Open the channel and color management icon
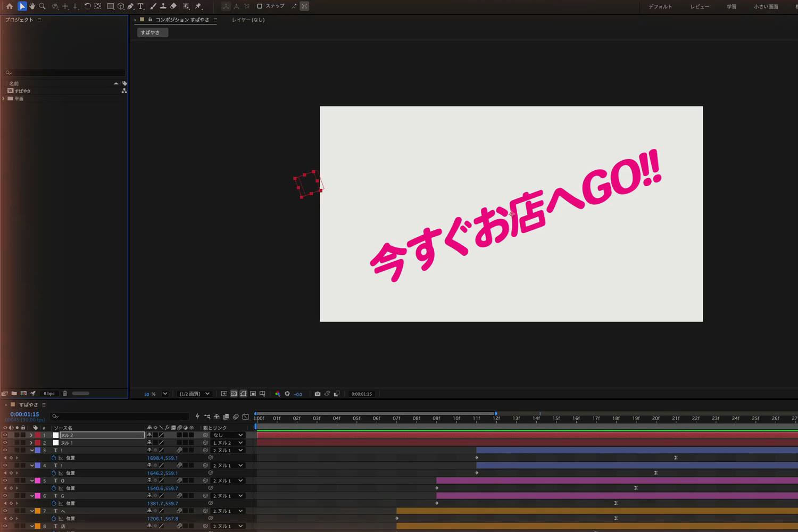The height and width of the screenshot is (532, 798). (x=277, y=394)
